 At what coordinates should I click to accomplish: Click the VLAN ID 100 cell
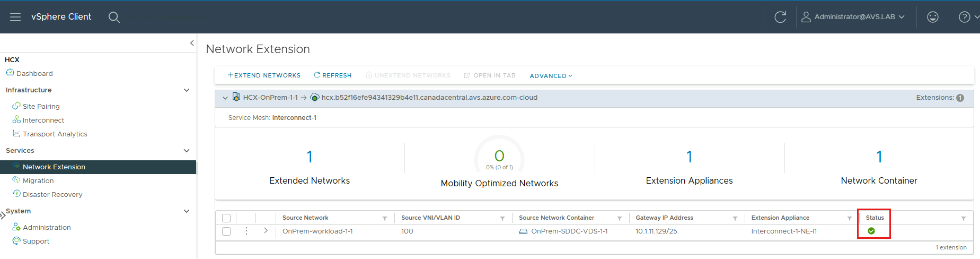coord(407,231)
